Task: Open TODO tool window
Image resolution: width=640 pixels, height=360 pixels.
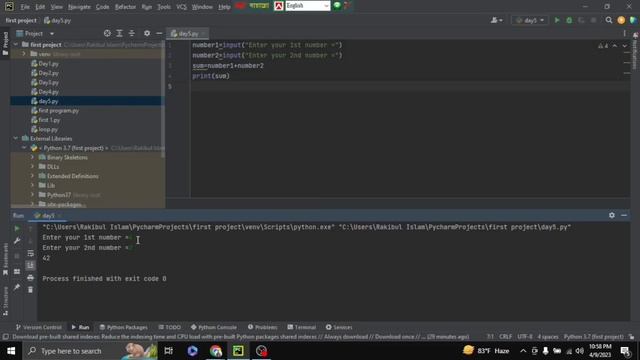Action: [x=169, y=327]
